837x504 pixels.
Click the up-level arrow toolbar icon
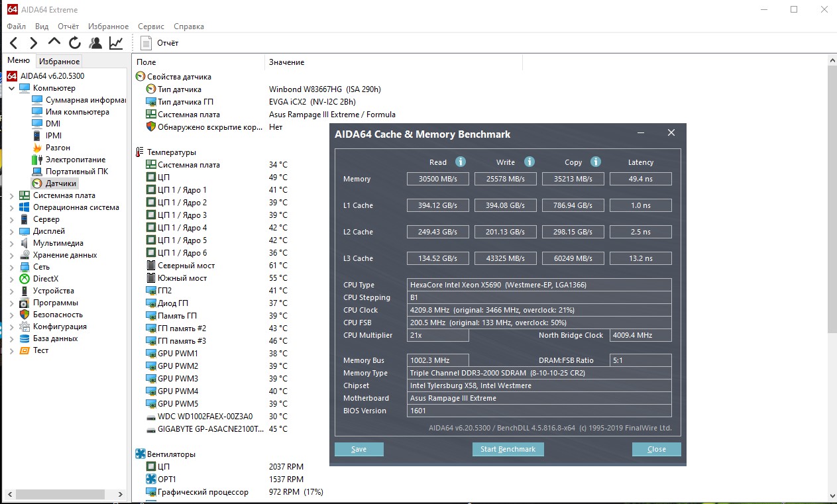54,43
